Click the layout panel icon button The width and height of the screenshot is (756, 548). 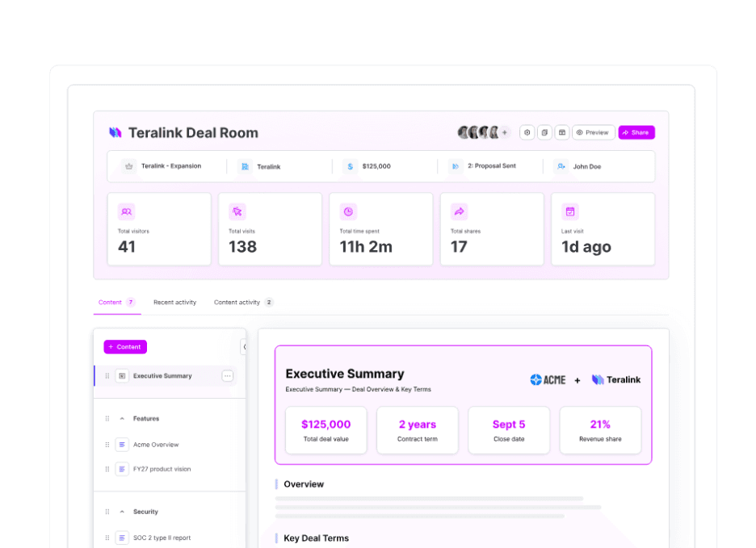coord(561,132)
